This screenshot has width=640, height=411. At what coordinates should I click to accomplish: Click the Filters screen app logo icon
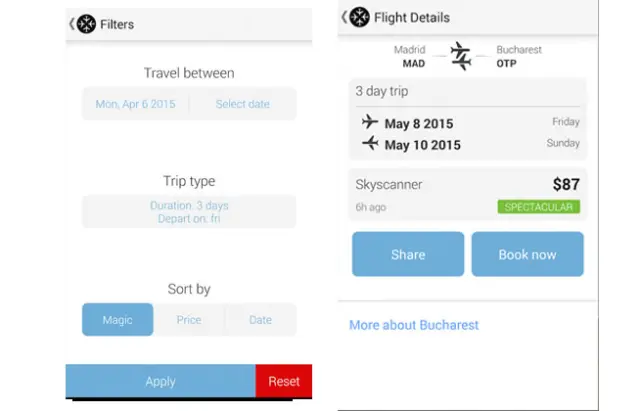pos(86,24)
